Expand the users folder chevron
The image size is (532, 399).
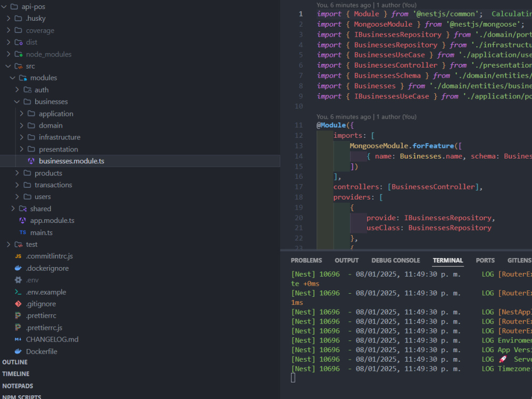[17, 197]
